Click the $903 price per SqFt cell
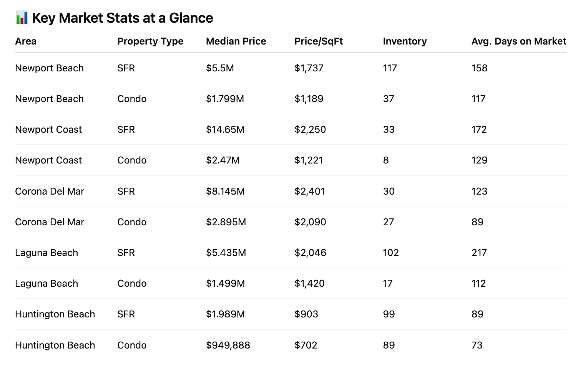The width and height of the screenshot is (588, 380). (x=306, y=314)
